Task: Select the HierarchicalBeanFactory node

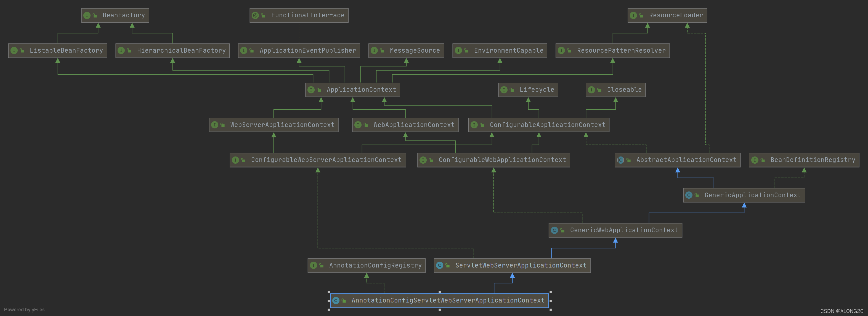Action: point(181,50)
